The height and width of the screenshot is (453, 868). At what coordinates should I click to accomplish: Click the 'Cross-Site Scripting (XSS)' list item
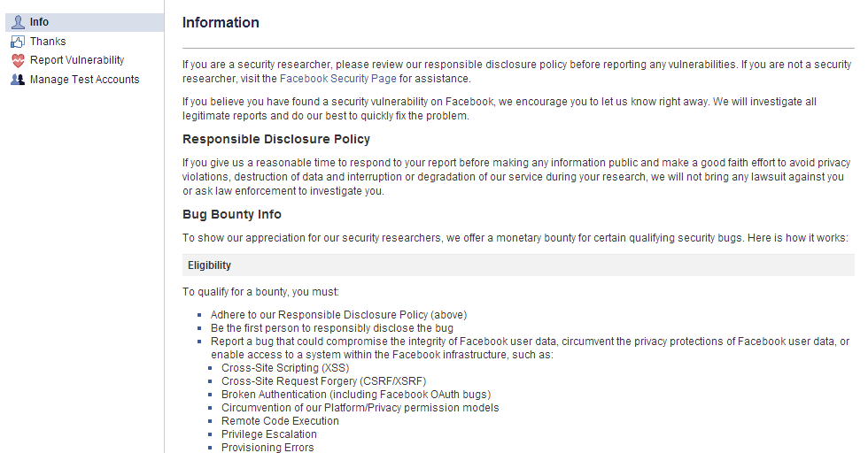(285, 368)
